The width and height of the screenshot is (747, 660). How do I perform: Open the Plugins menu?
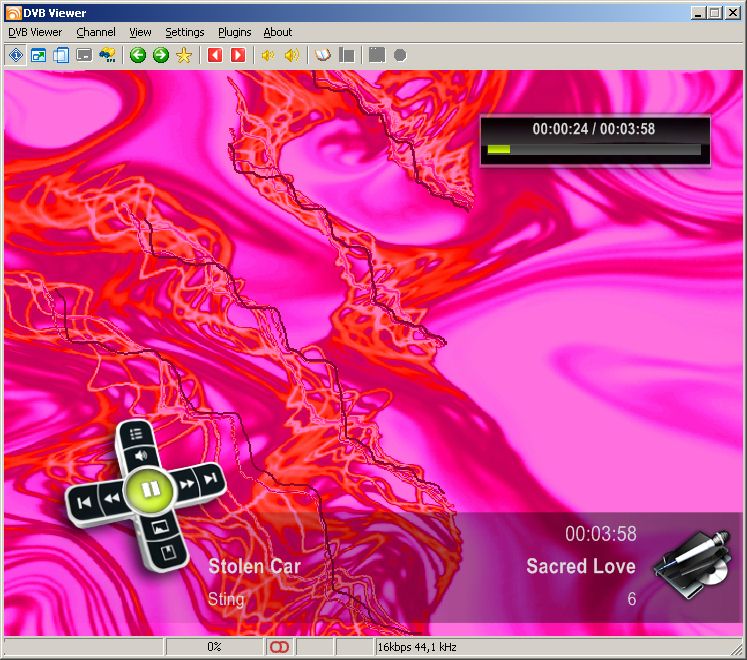[x=234, y=32]
